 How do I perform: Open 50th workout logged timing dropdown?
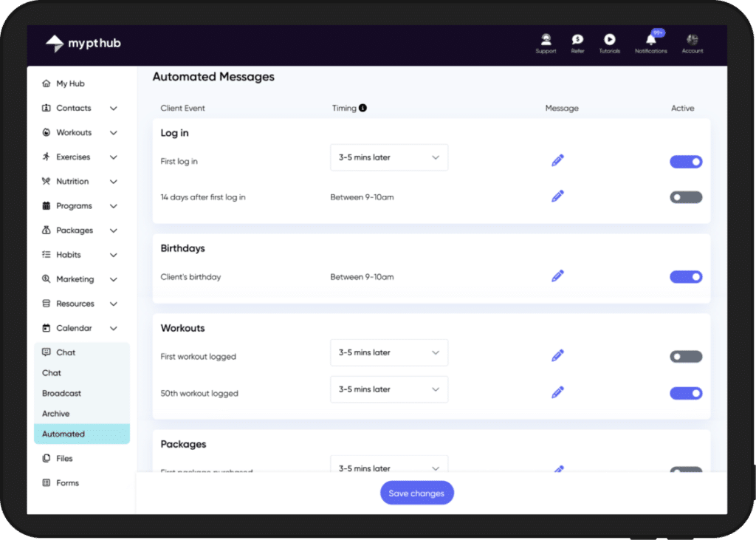(x=388, y=389)
